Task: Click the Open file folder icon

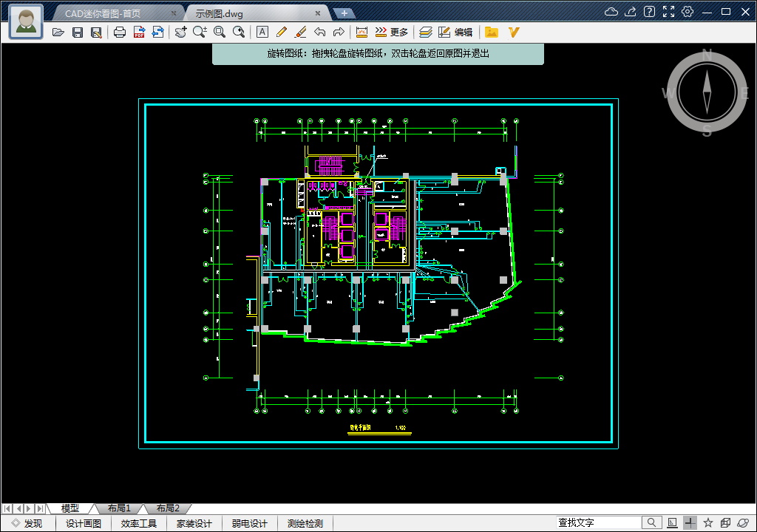Action: point(58,33)
